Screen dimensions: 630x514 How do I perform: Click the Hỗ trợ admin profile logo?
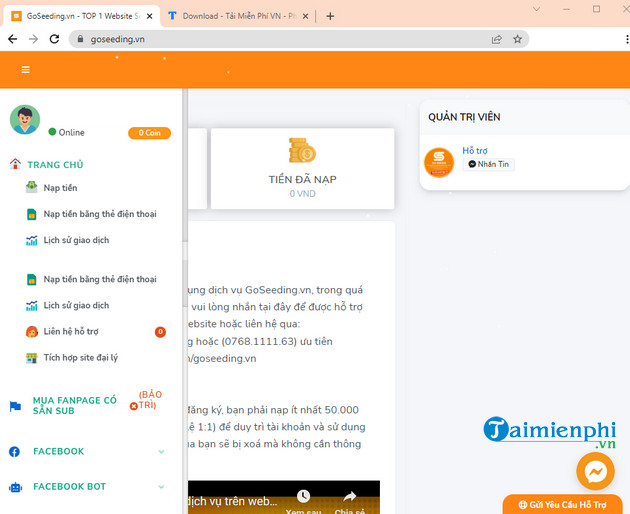(439, 162)
